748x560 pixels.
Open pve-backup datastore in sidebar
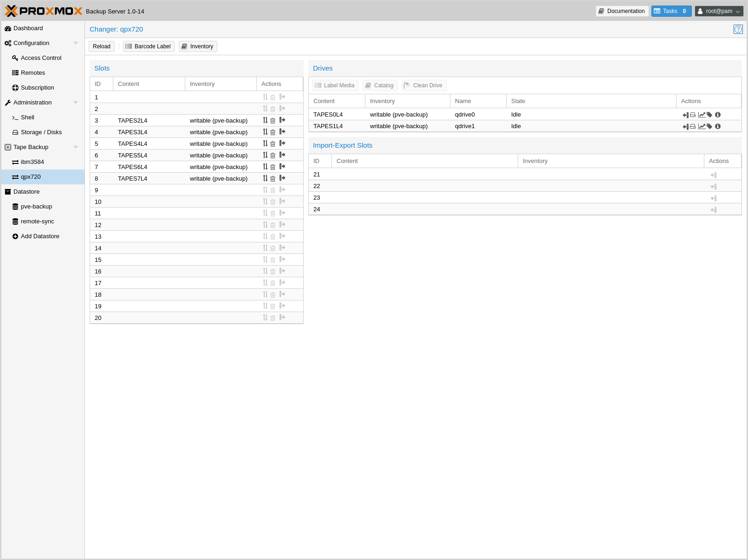click(x=36, y=207)
